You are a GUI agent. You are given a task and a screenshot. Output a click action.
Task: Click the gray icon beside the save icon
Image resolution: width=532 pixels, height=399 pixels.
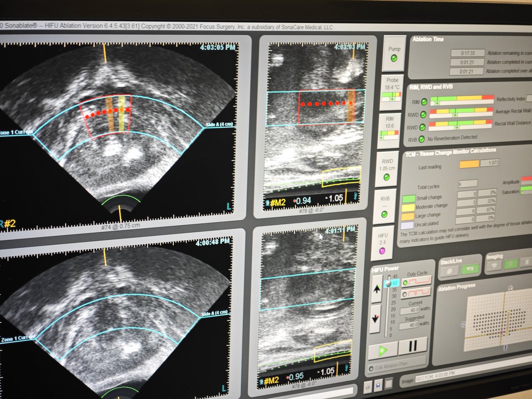(388, 383)
